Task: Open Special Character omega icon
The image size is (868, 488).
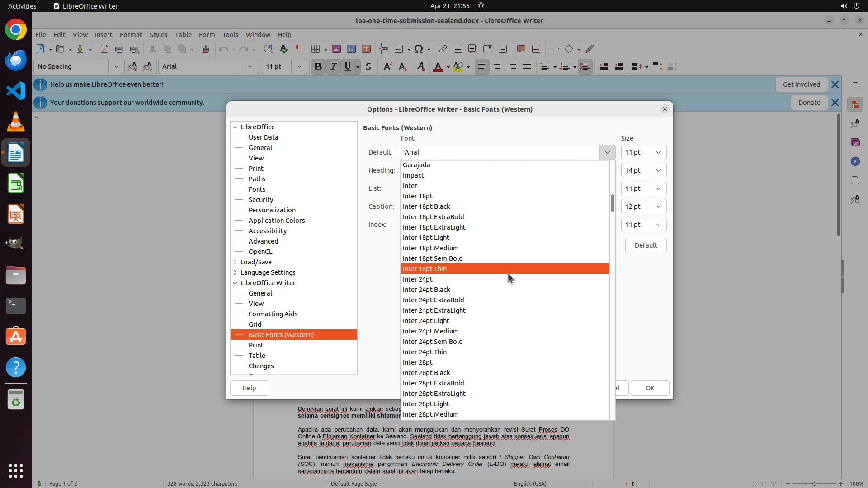Action: tap(419, 49)
